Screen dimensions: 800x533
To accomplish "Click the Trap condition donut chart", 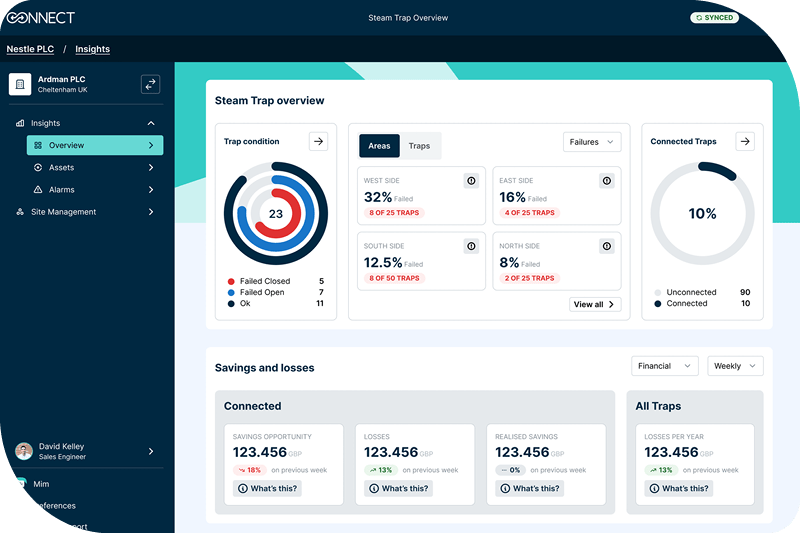I will click(x=275, y=214).
